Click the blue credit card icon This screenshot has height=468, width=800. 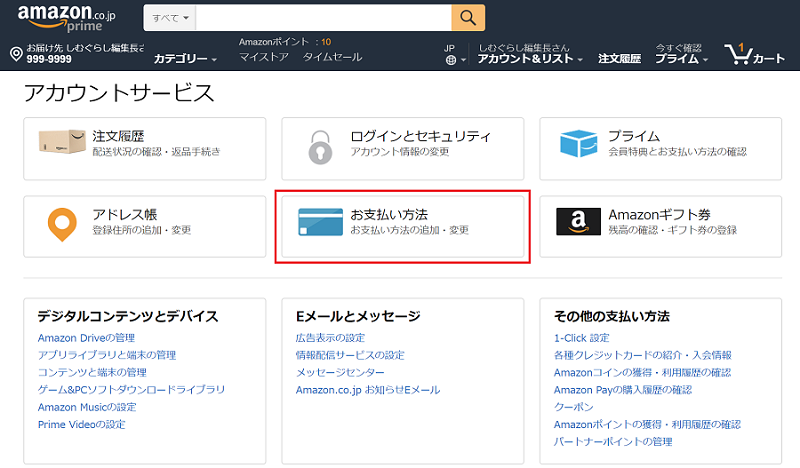(x=320, y=222)
